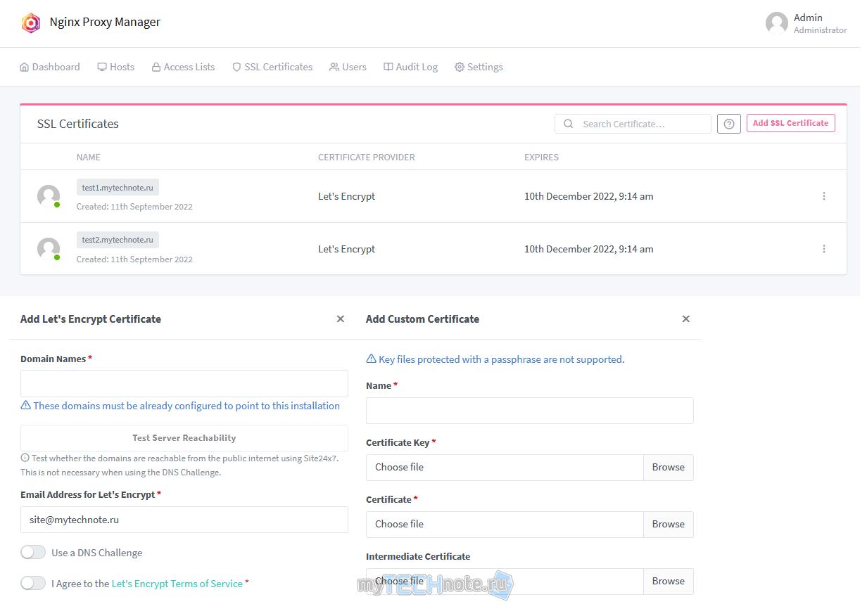
Task: Open actions menu for test2.mytechnote.ru
Action: point(824,249)
